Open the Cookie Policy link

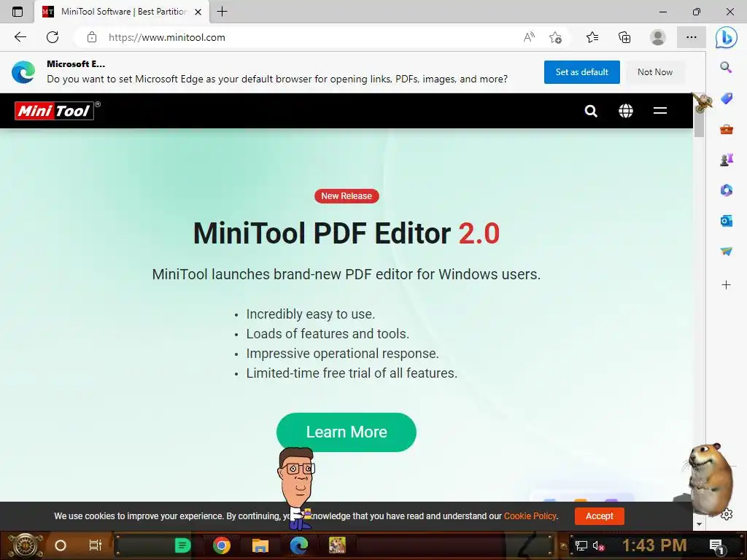click(x=530, y=516)
